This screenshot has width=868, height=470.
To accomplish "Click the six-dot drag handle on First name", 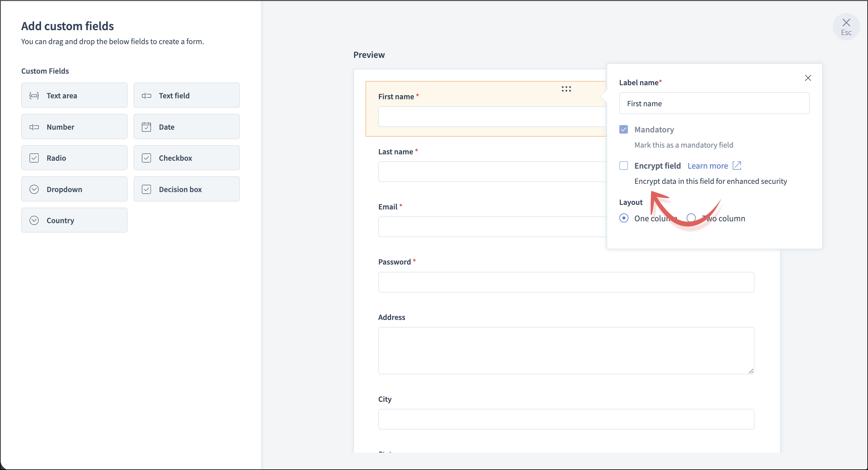I will [x=566, y=89].
